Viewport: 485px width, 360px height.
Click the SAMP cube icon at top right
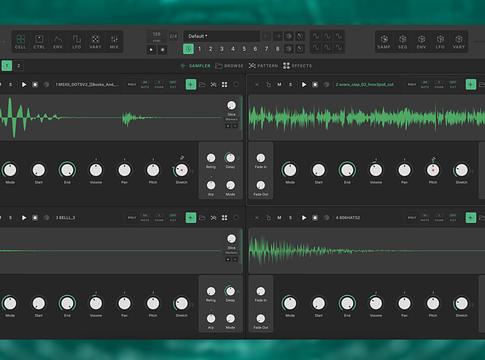(384, 42)
